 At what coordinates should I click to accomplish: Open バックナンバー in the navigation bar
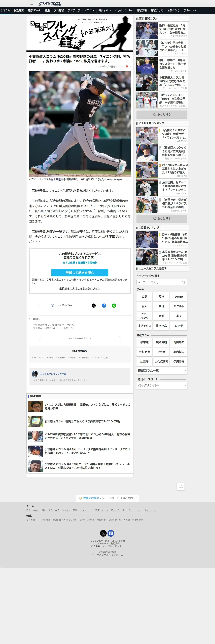(x=124, y=11)
